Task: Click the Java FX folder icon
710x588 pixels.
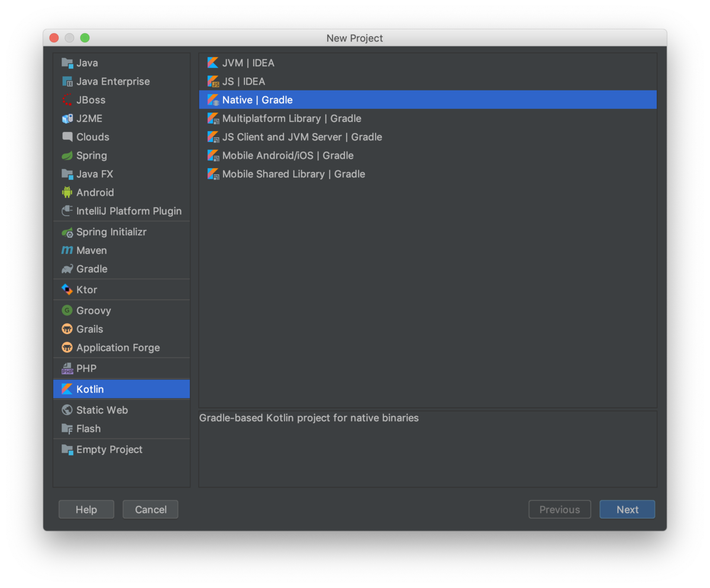Action: pyautogui.click(x=67, y=174)
